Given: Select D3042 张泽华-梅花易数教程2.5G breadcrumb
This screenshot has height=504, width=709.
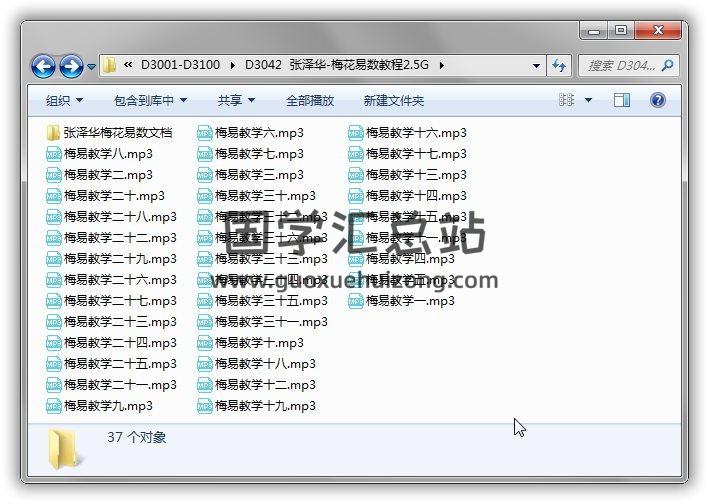Looking at the screenshot, I should [336, 65].
